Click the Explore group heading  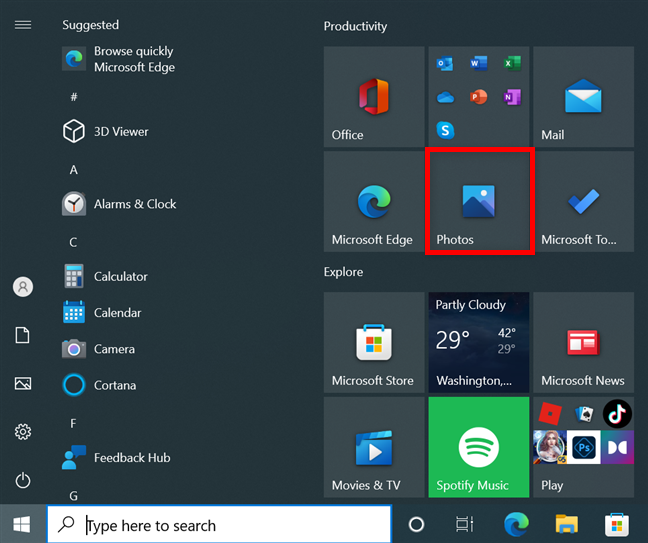(343, 272)
